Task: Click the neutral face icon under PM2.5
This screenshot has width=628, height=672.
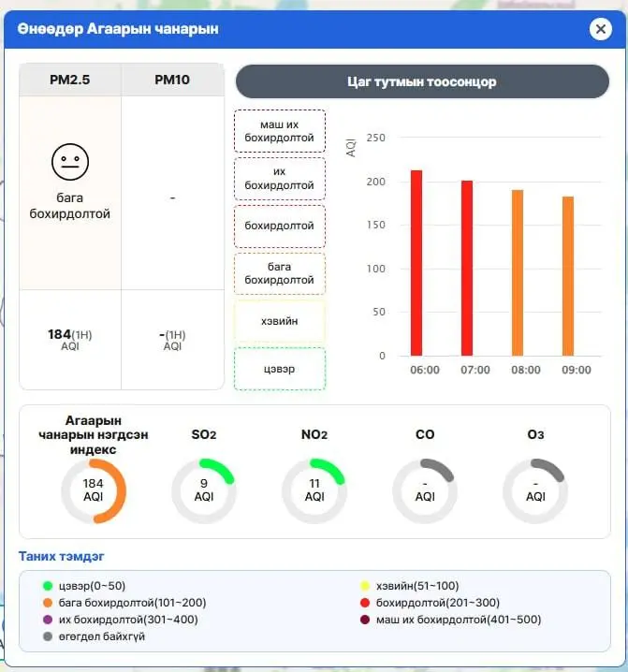Action: (69, 161)
